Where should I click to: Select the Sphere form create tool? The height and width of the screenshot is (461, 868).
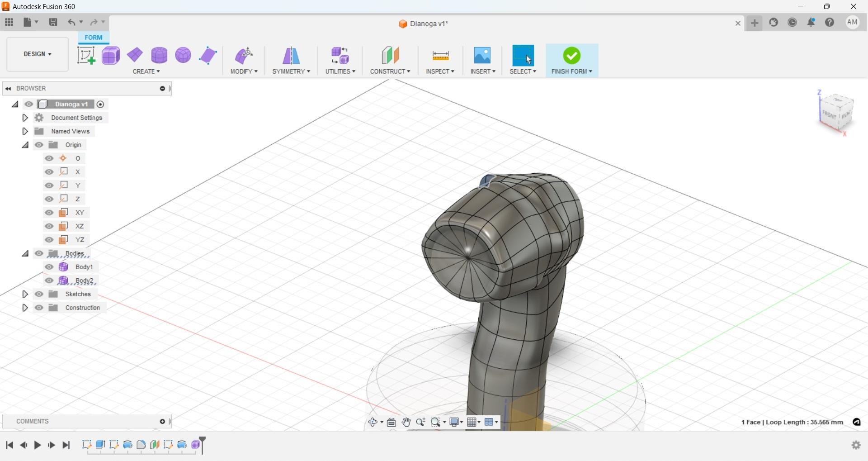click(183, 55)
